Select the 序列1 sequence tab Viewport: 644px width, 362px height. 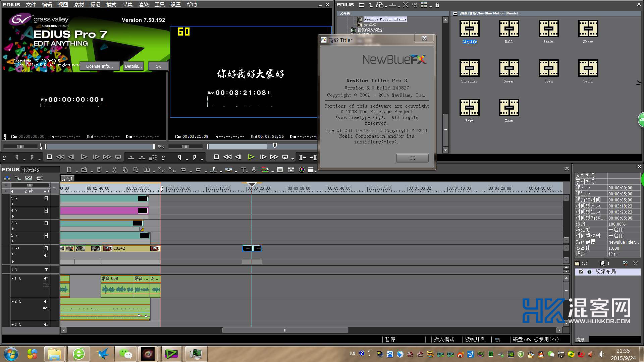pos(67,179)
